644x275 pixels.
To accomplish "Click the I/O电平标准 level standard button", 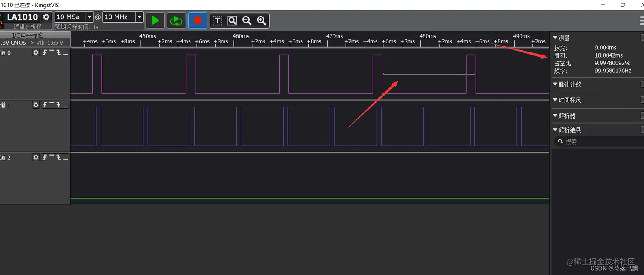I will pyautogui.click(x=26, y=35).
